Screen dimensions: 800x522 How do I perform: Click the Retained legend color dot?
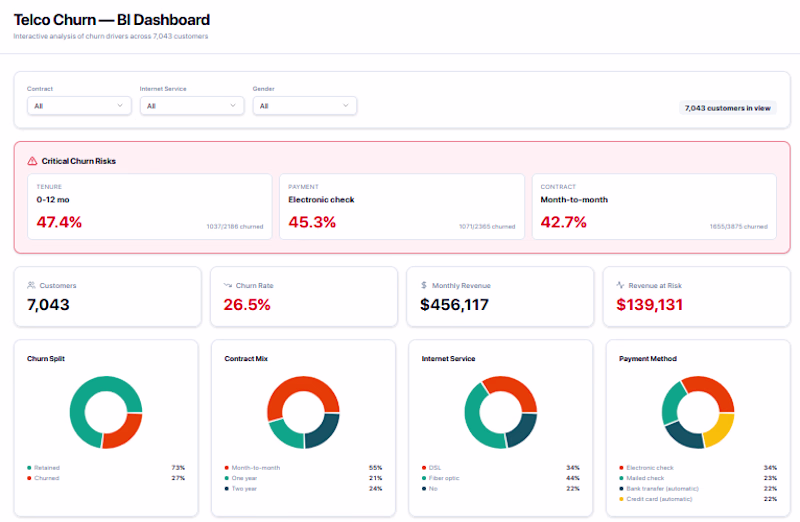(29, 468)
